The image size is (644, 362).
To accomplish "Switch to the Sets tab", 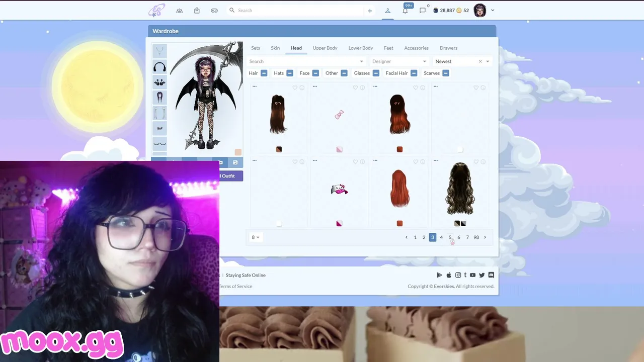I will pyautogui.click(x=256, y=48).
